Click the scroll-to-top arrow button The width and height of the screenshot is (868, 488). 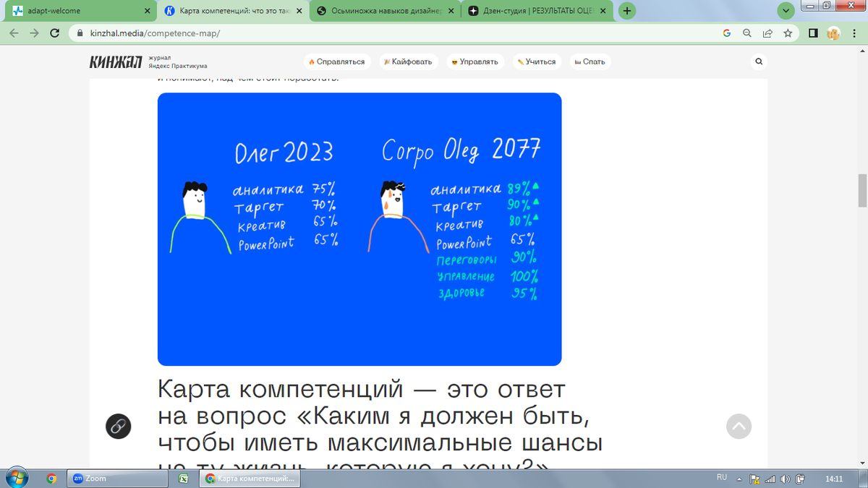[x=739, y=427]
